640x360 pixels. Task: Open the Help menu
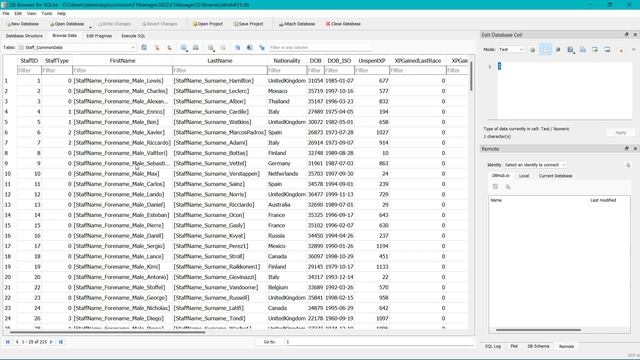coord(61,13)
